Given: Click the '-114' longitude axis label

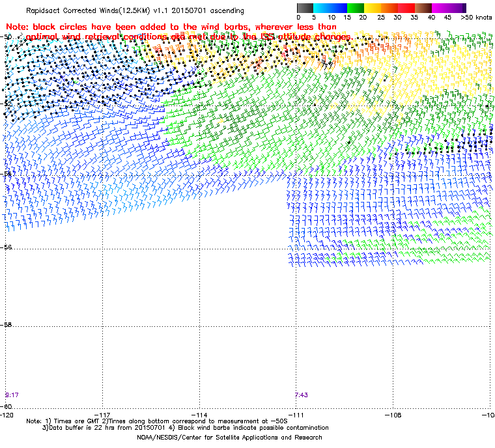Looking at the screenshot, I should click(x=199, y=415).
